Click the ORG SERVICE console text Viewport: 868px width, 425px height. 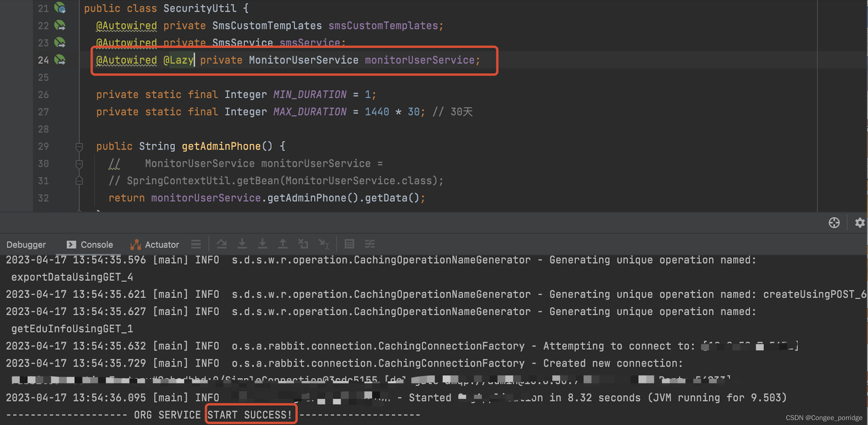167,415
